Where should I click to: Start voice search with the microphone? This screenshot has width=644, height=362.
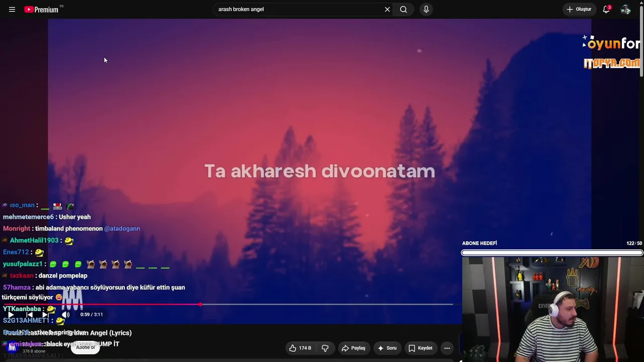click(426, 10)
